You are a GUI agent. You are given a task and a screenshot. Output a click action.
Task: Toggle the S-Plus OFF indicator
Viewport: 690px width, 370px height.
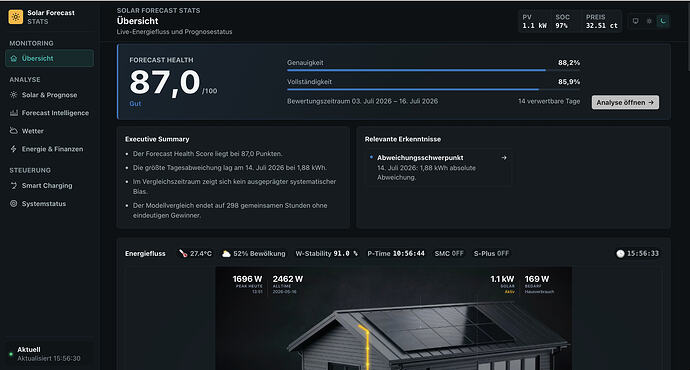click(x=491, y=253)
